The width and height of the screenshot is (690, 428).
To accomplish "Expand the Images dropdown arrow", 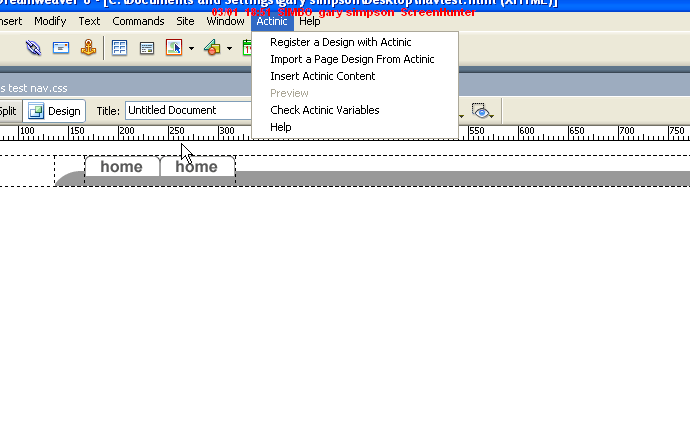I will (x=191, y=48).
